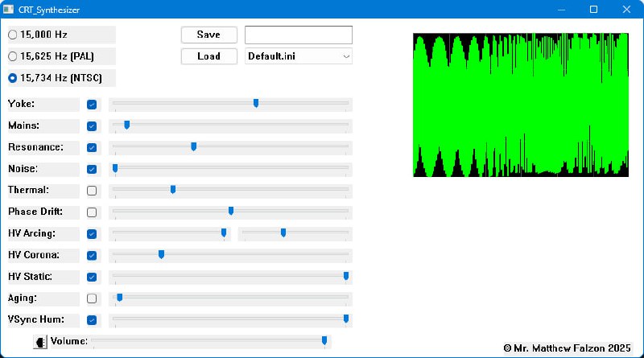Maximize the CRT_Synthesizer window
The image size is (644, 358).
pos(593,9)
